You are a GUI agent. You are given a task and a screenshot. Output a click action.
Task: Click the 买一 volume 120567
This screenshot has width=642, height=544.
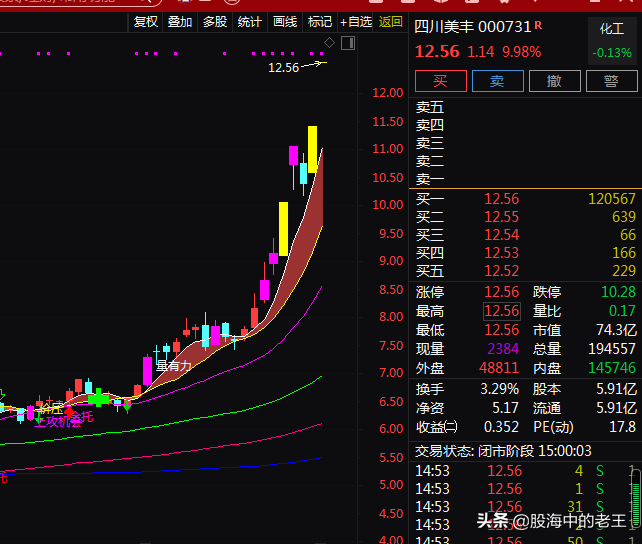click(x=612, y=199)
